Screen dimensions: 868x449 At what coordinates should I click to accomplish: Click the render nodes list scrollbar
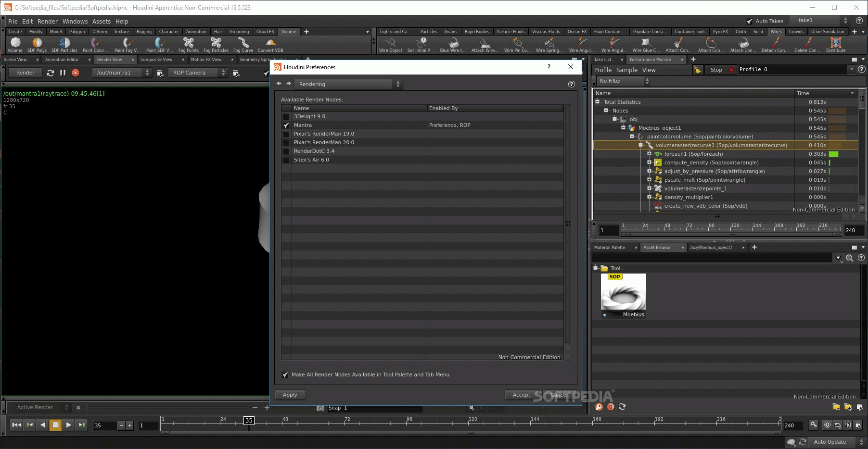click(568, 224)
